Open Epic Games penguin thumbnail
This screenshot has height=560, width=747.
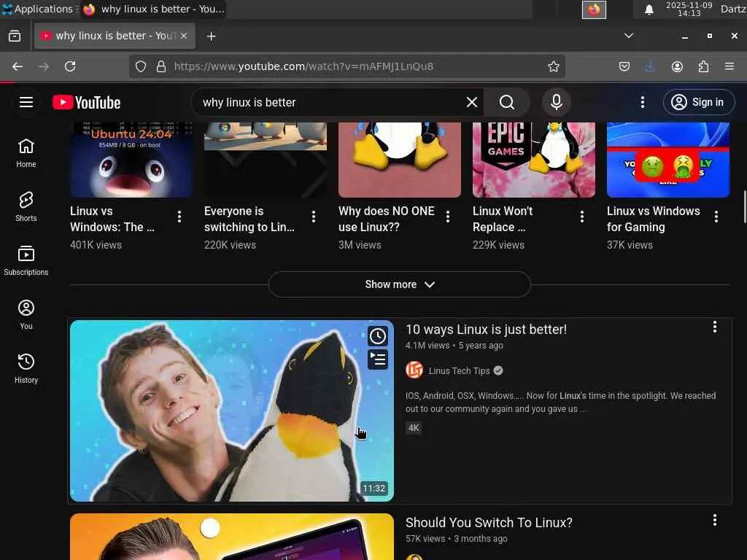[x=533, y=160]
